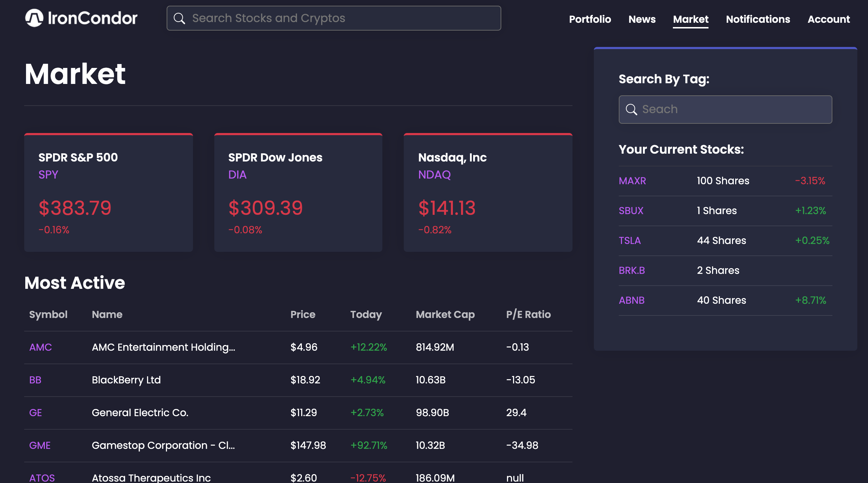Focus the Search Stocks and Cryptos field
The height and width of the screenshot is (483, 868).
[x=334, y=18]
